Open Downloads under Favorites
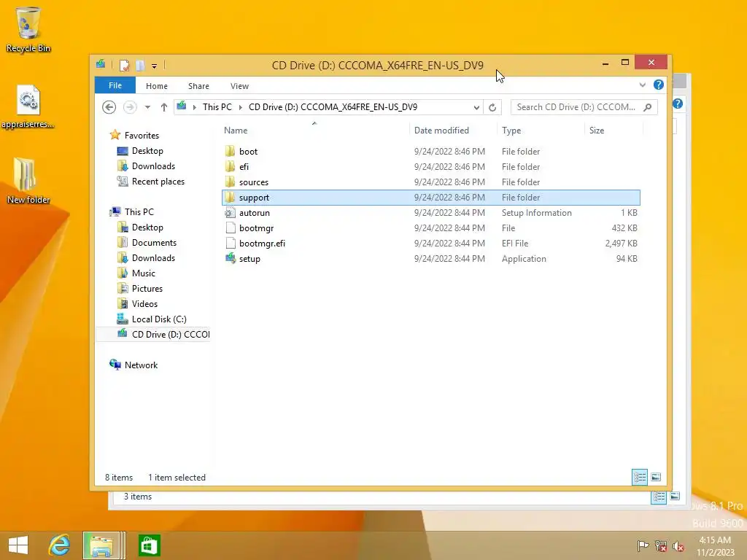This screenshot has height=560, width=747. [x=153, y=166]
